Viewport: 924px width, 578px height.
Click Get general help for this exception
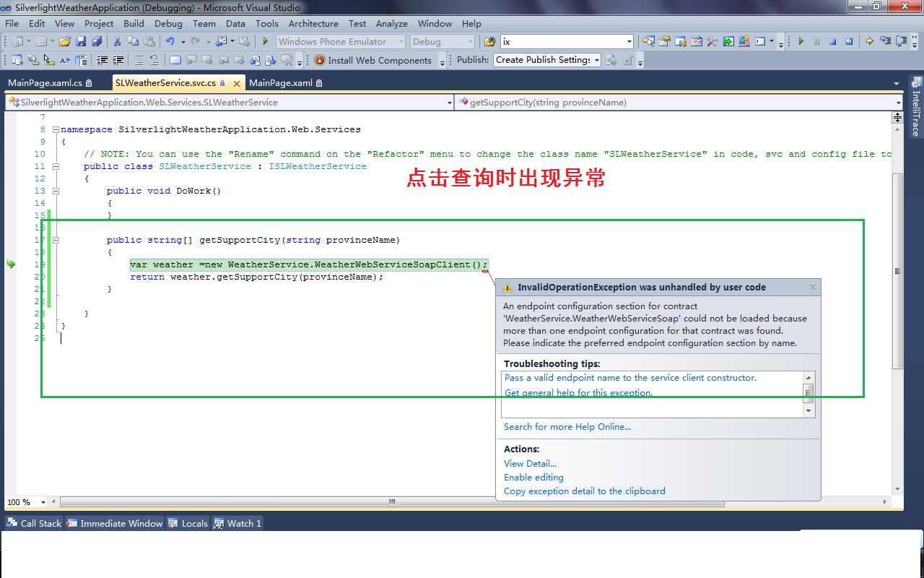click(578, 393)
